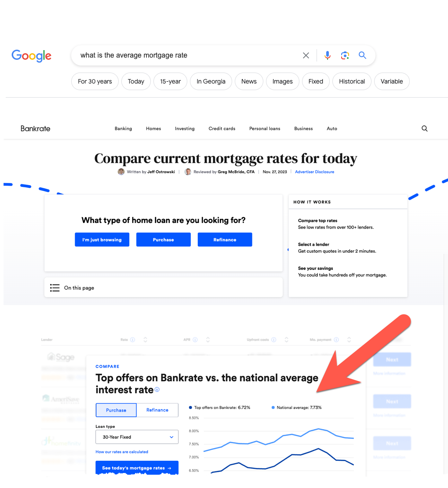The image size is (448, 488).
Task: Open the Credit cards navigation menu
Action: 222,128
